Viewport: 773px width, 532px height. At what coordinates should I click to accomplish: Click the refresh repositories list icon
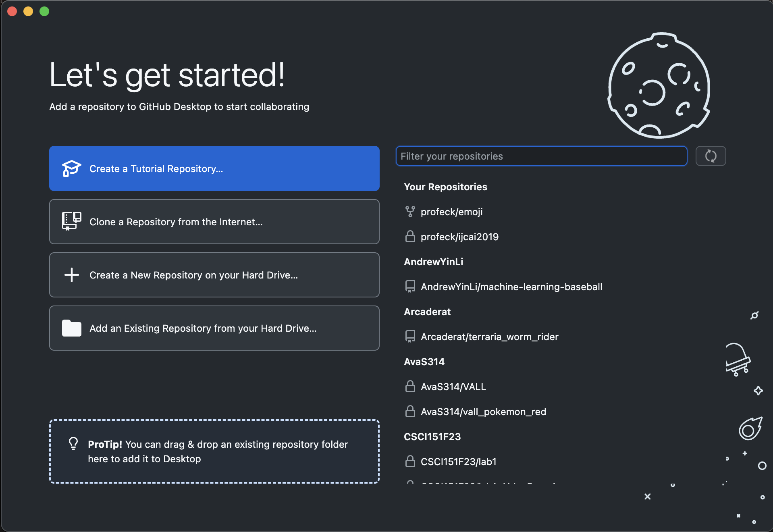click(x=711, y=156)
